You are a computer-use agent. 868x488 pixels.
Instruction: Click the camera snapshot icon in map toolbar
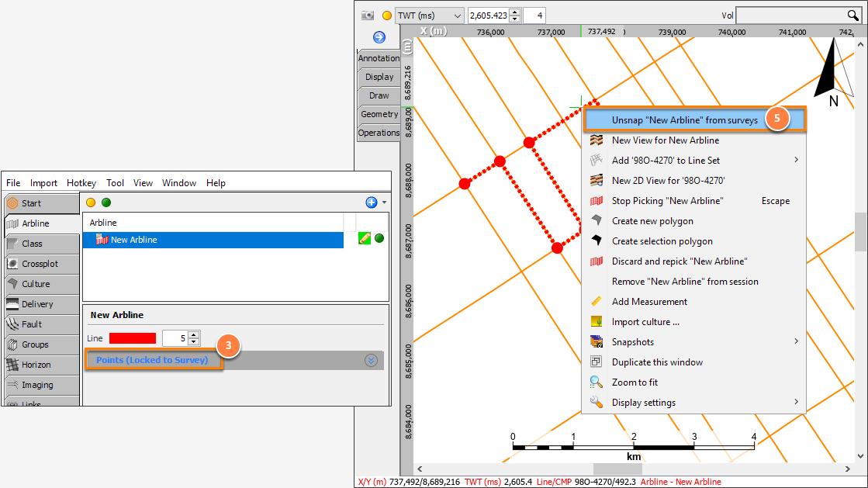click(368, 16)
